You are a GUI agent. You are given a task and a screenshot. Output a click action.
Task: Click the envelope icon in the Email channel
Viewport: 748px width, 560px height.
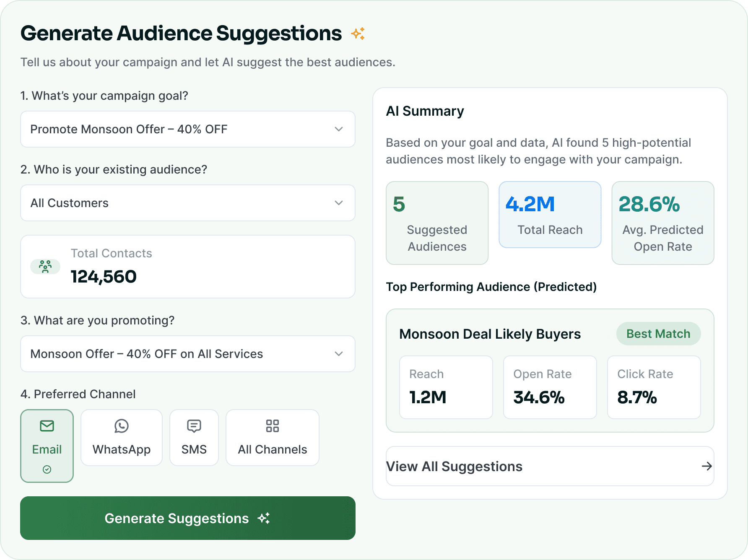[47, 426]
